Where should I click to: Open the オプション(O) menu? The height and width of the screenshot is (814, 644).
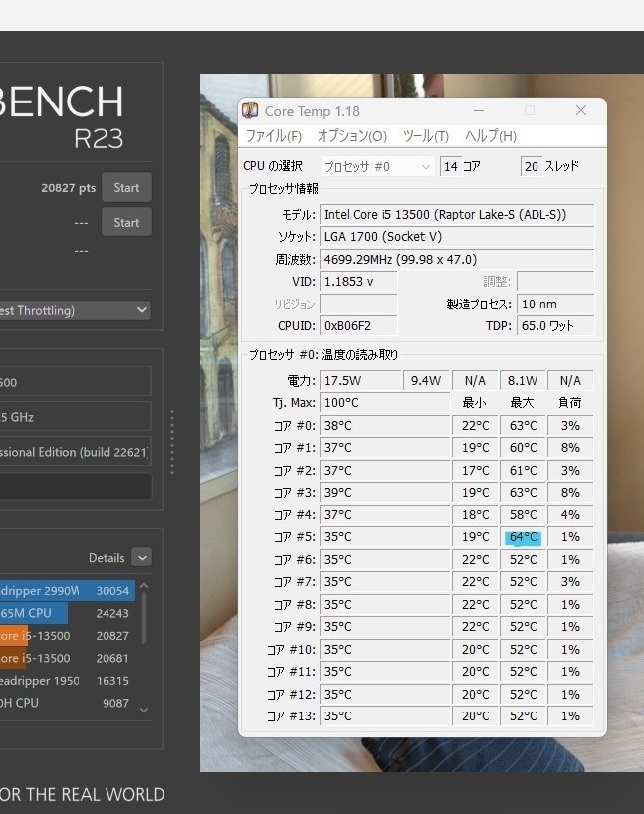tap(352, 136)
